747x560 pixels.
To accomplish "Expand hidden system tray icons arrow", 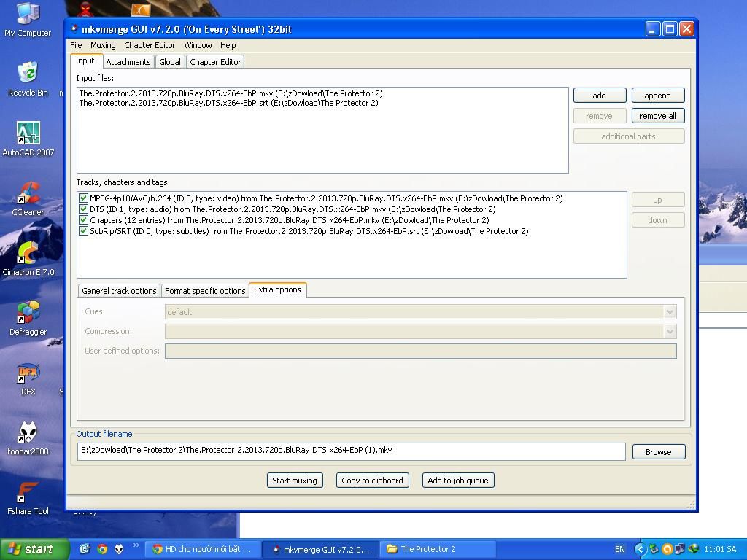I will pos(640,549).
